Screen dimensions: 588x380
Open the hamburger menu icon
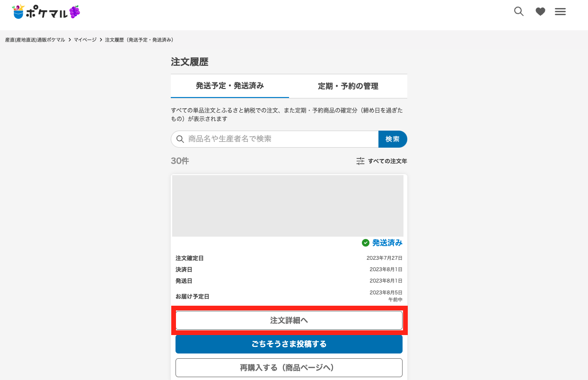(x=560, y=11)
